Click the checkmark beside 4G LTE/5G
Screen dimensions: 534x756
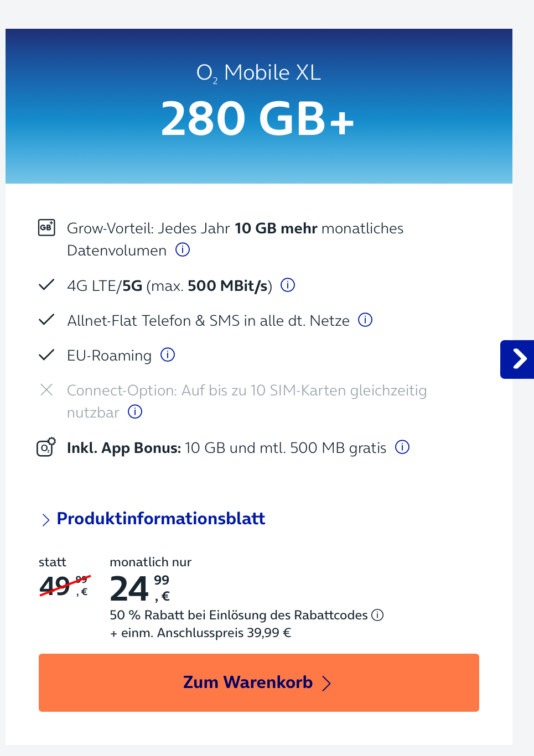(x=46, y=285)
